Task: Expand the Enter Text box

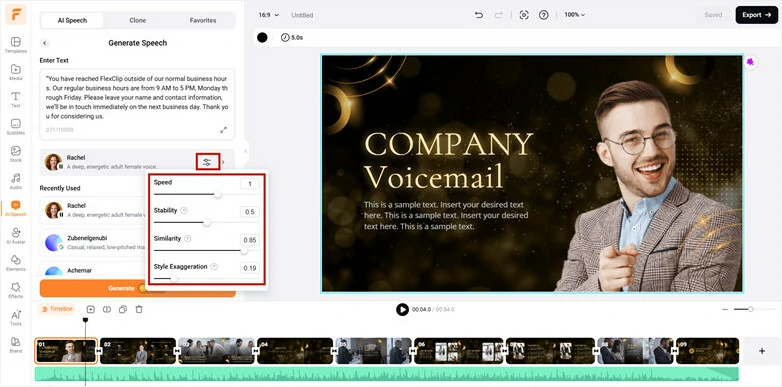Action: click(223, 130)
